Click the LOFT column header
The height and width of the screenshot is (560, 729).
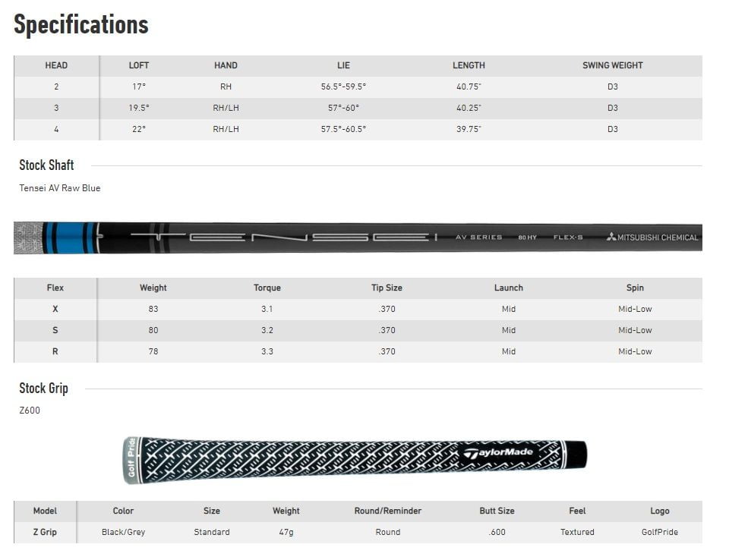coord(138,65)
